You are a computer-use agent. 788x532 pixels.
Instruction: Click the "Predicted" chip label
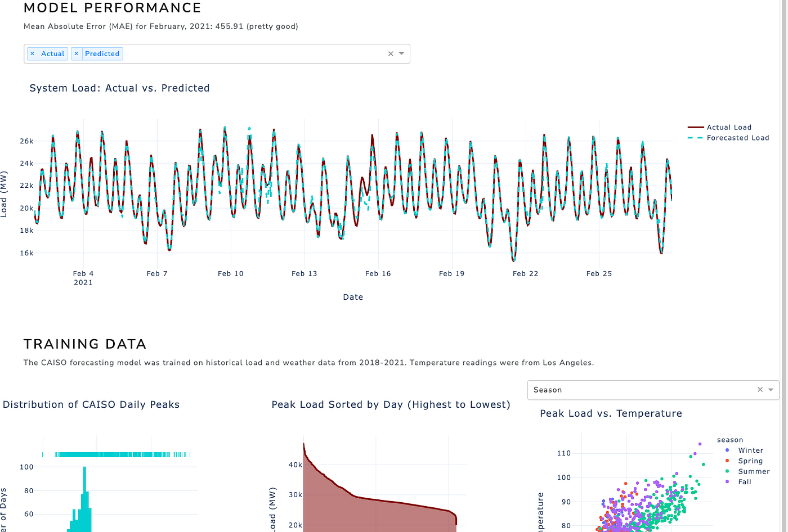coord(103,53)
